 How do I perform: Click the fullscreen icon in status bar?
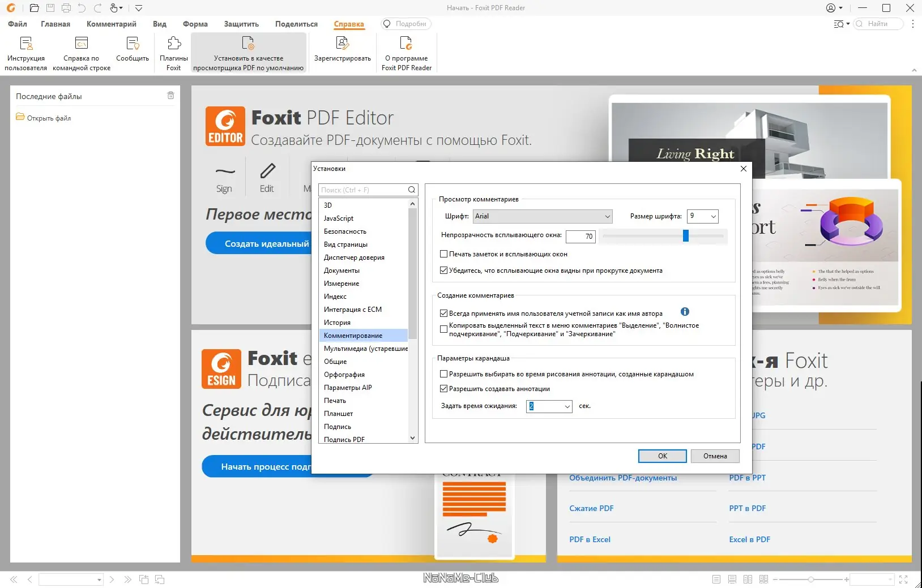903,580
